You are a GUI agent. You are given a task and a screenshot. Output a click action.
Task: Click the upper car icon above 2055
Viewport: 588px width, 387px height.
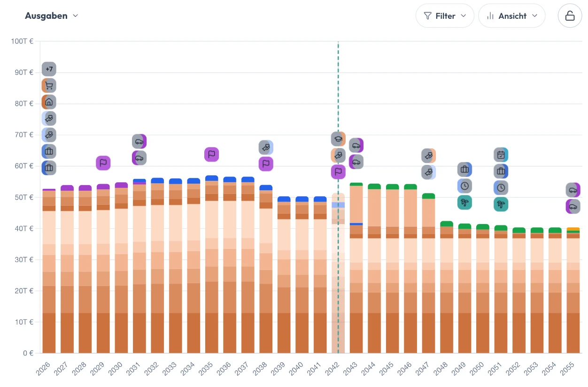pyautogui.click(x=573, y=190)
